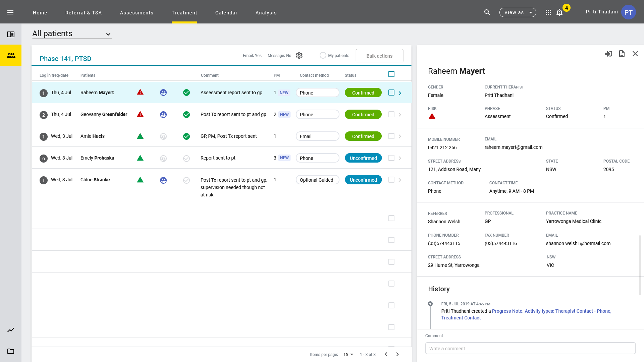644x362 pixels.
Task: Open the hamburger menu icon
Action: [10, 12]
